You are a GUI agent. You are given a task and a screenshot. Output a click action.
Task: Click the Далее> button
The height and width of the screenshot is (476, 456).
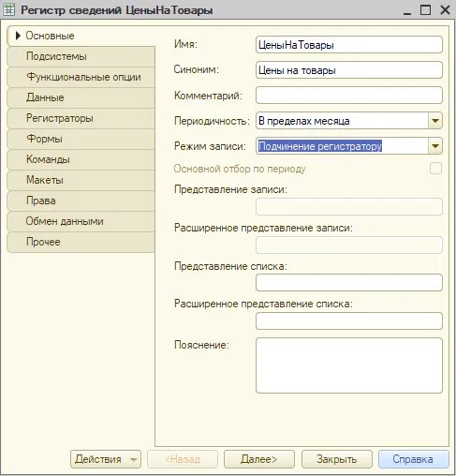click(259, 459)
